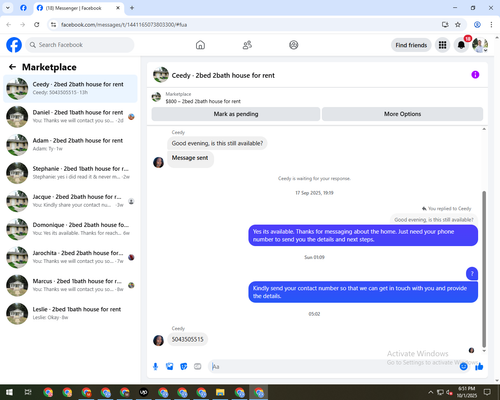Open the emoji picker icon
The image size is (500, 400).
(x=463, y=367)
